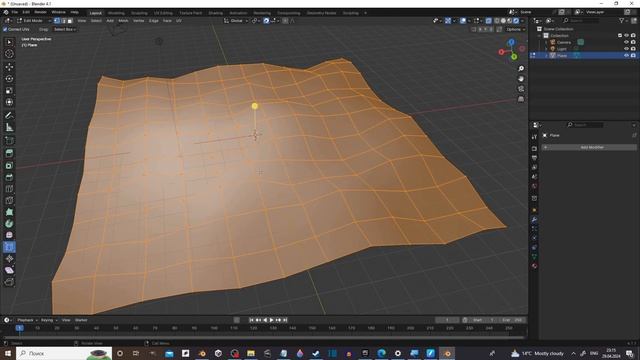The image size is (640, 360).
Task: Select the Cursor tool in left toolbar
Action: [x=9, y=54]
